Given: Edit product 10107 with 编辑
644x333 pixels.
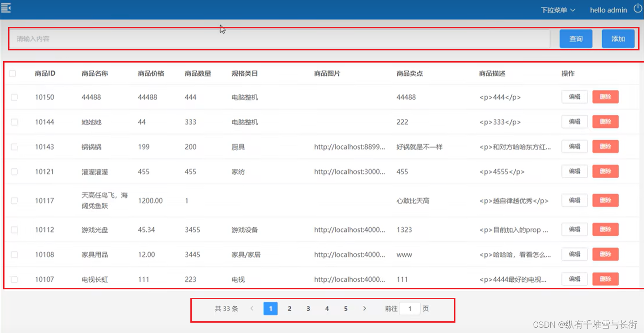Looking at the screenshot, I should (x=575, y=279).
